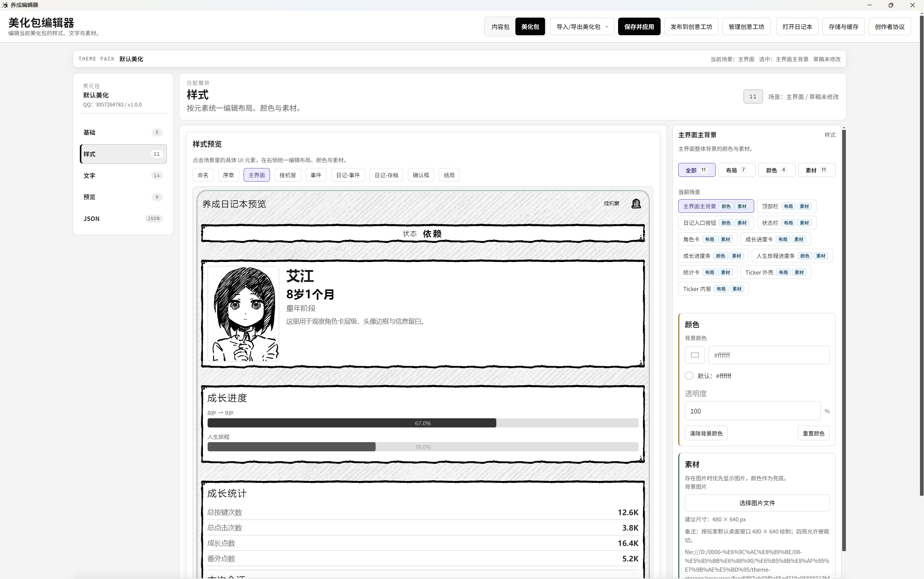
Task: Click 发布到创意工坊 button
Action: [691, 27]
